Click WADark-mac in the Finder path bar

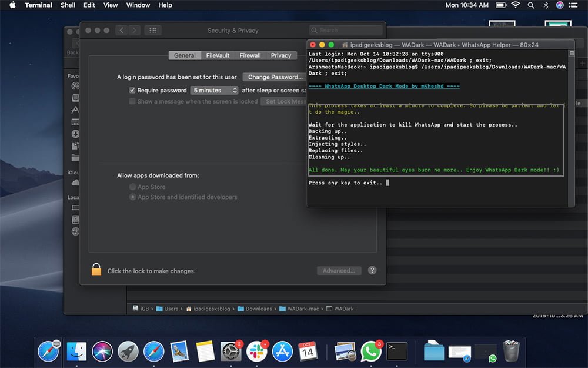pos(299,309)
